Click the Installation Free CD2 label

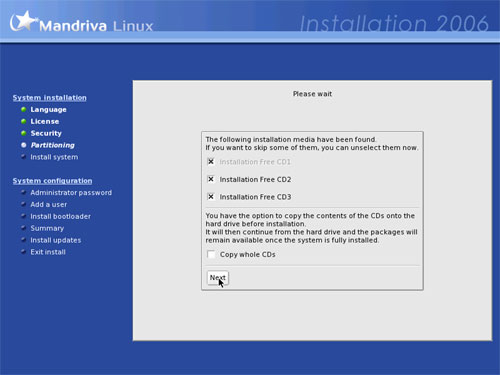[x=255, y=179]
